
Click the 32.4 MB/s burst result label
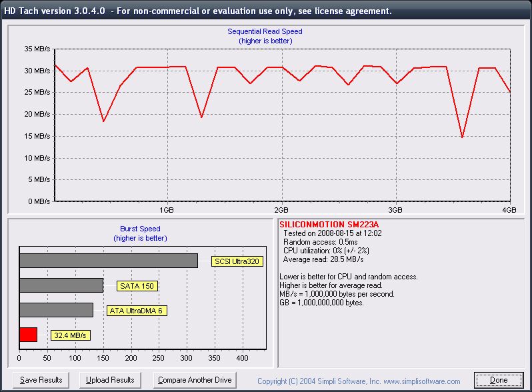[x=70, y=335]
